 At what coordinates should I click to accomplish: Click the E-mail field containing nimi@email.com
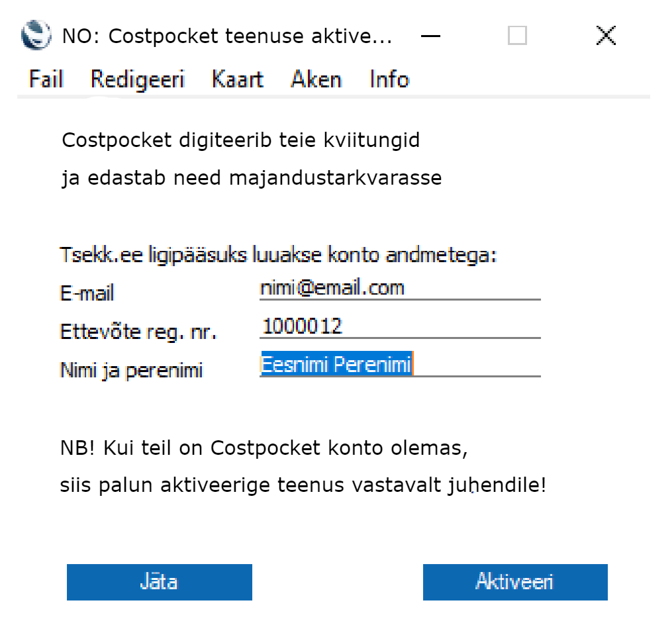400,289
